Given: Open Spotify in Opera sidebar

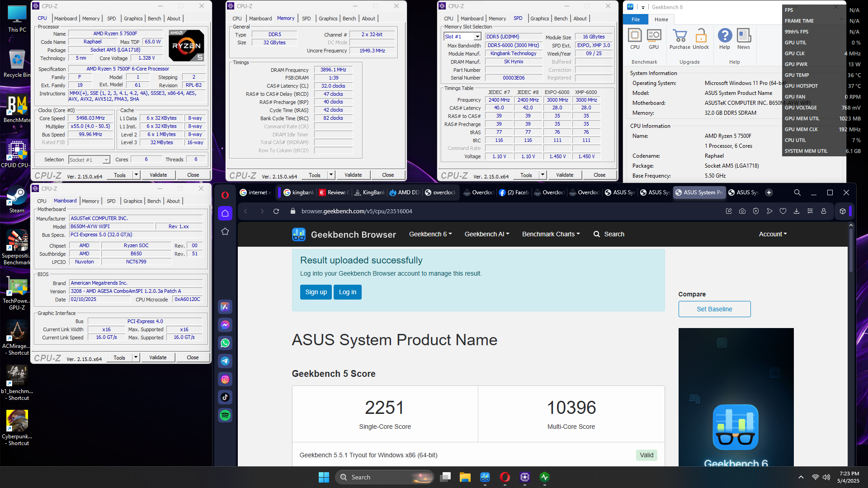Looking at the screenshot, I should 225,415.
